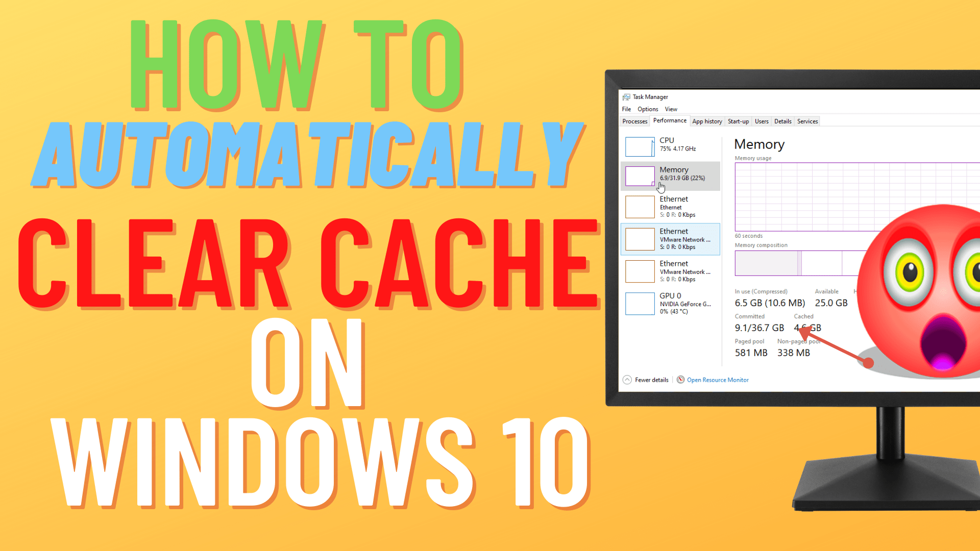Click the Resource Monitor icon

(680, 380)
